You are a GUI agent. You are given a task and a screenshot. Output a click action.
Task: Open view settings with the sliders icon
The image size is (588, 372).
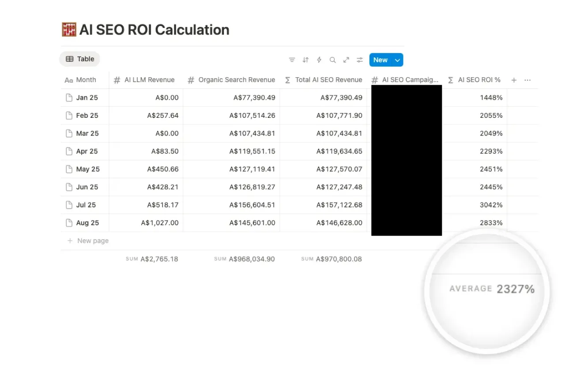click(x=359, y=60)
